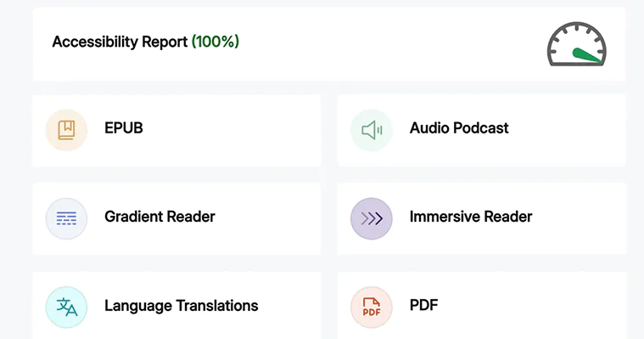Choose the Gradient Reader text label

pyautogui.click(x=160, y=217)
